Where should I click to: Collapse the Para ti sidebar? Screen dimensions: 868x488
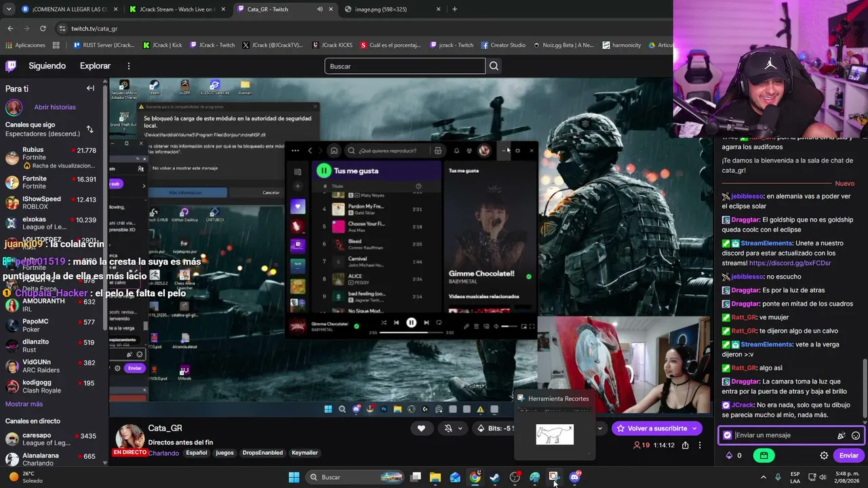90,88
